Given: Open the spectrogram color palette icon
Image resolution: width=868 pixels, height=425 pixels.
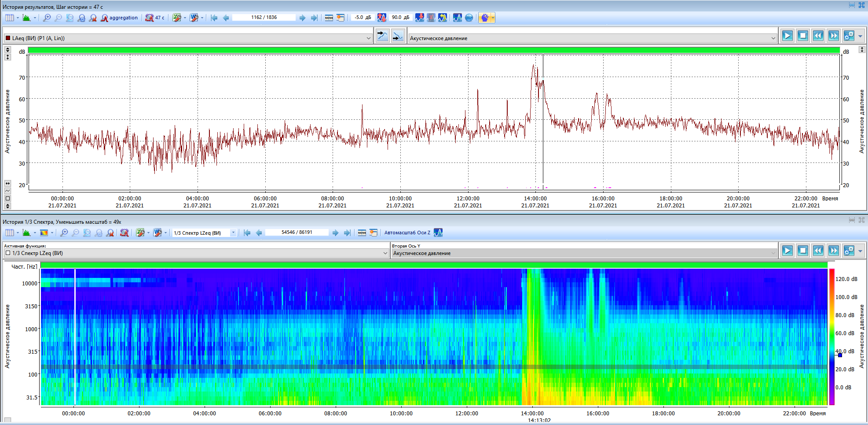Looking at the screenshot, I should click(x=44, y=233).
